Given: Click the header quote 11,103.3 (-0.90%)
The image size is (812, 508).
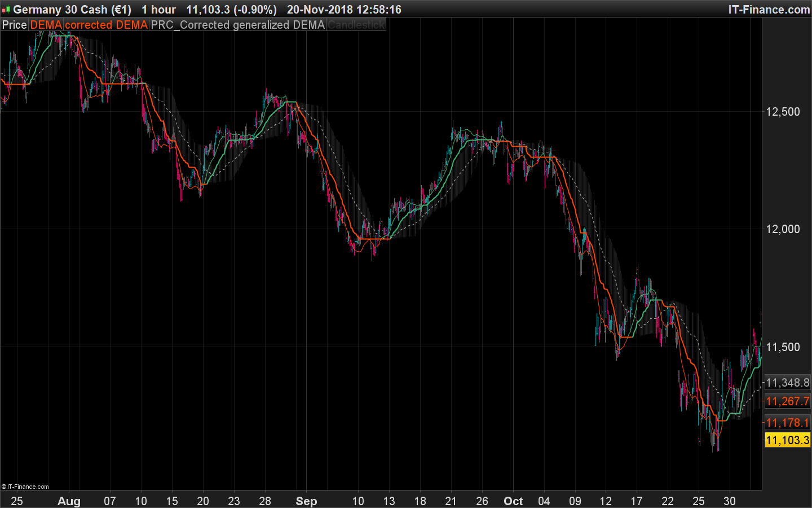Looking at the screenshot, I should (x=232, y=10).
